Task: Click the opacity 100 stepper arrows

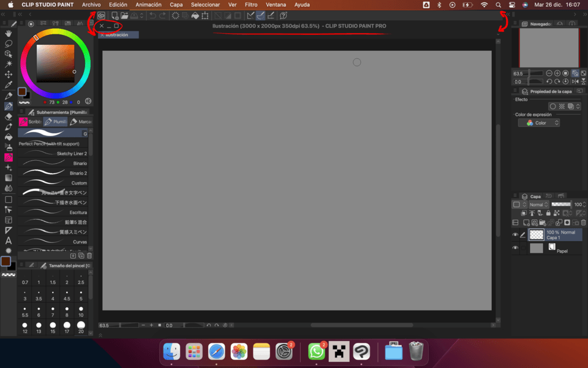Action: (x=584, y=205)
